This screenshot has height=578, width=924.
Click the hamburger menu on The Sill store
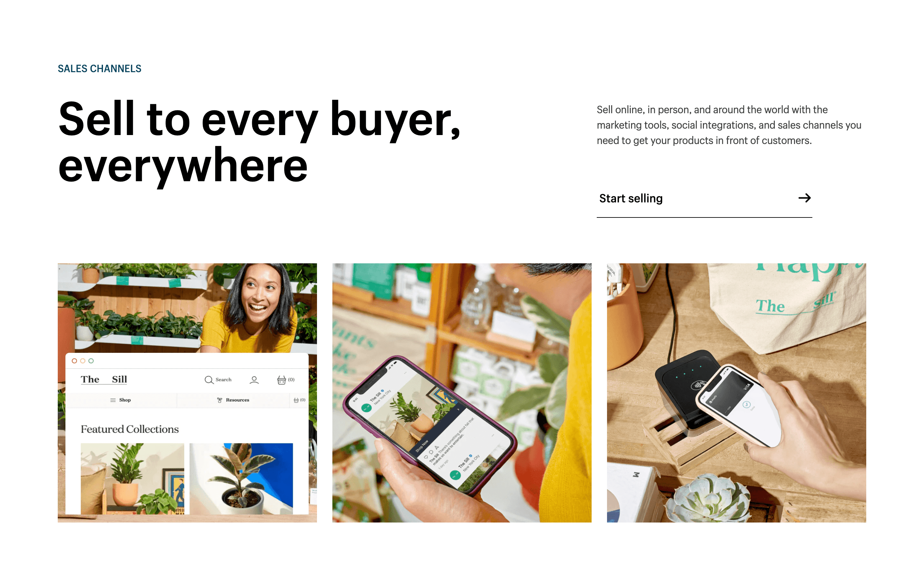[111, 400]
